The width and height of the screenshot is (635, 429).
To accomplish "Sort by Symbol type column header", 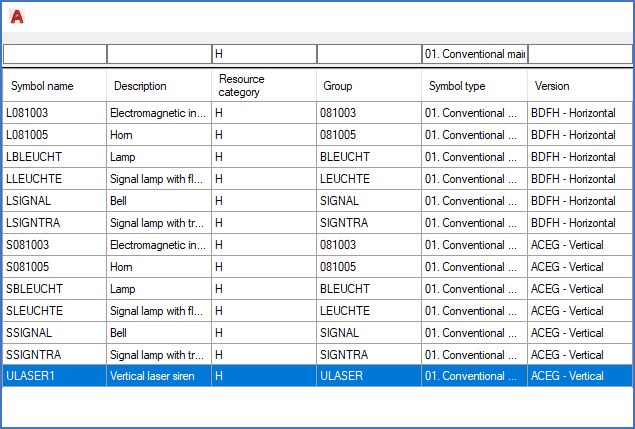I will click(475, 86).
